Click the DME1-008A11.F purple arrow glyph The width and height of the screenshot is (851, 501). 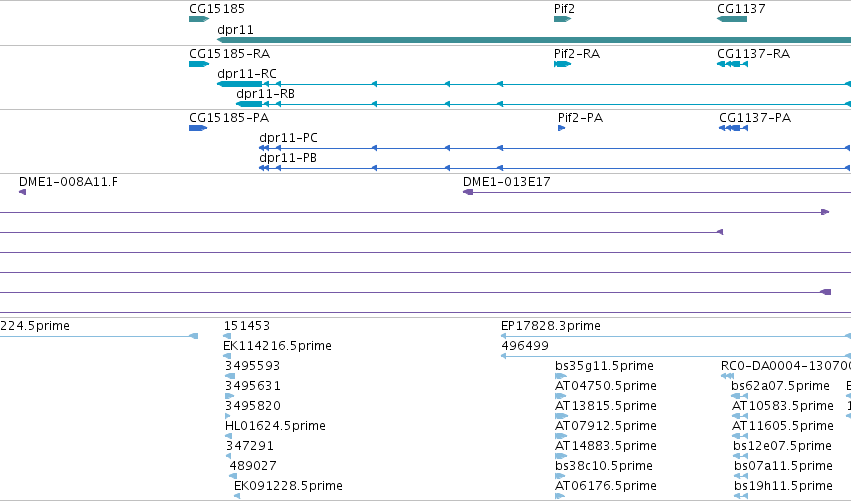click(22, 192)
